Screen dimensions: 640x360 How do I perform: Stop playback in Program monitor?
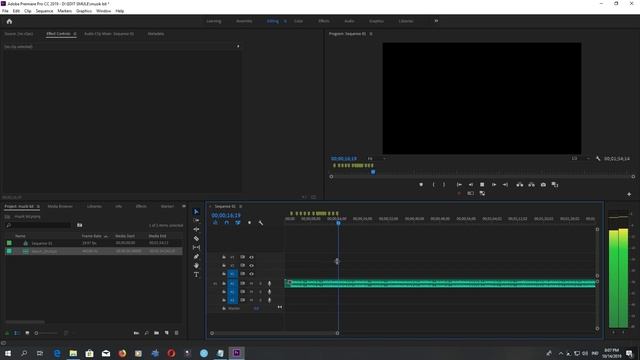[482, 184]
